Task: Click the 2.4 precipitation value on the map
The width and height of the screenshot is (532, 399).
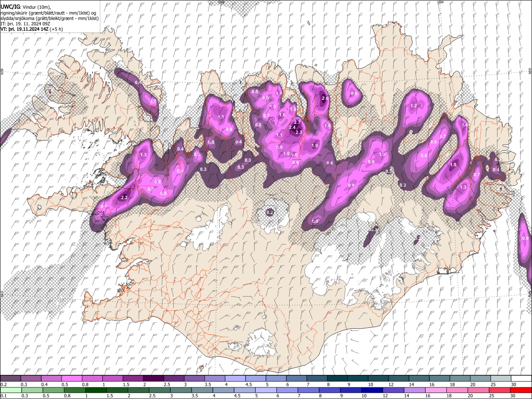Action: pyautogui.click(x=292, y=128)
